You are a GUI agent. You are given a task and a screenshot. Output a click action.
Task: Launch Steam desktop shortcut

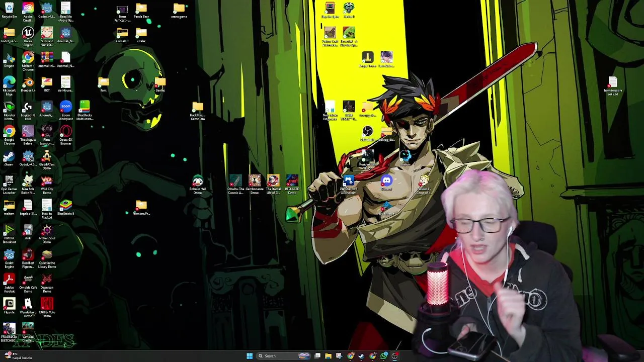click(x=9, y=158)
